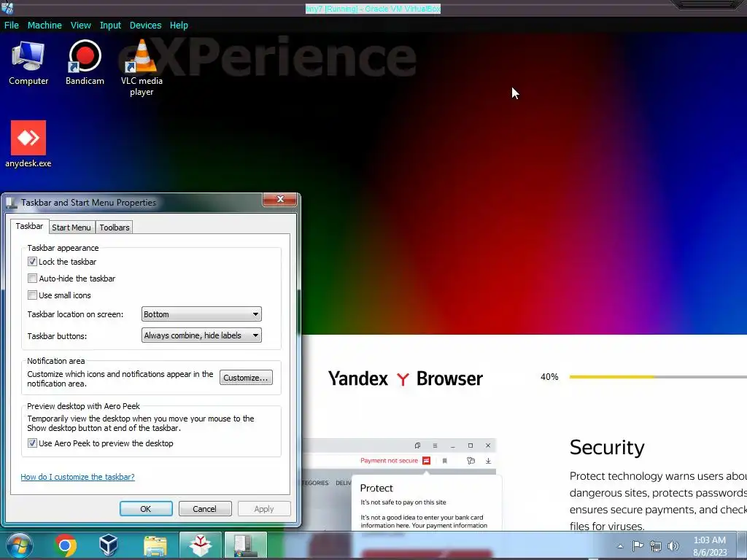Show hidden tray icons arrow

pyautogui.click(x=620, y=546)
